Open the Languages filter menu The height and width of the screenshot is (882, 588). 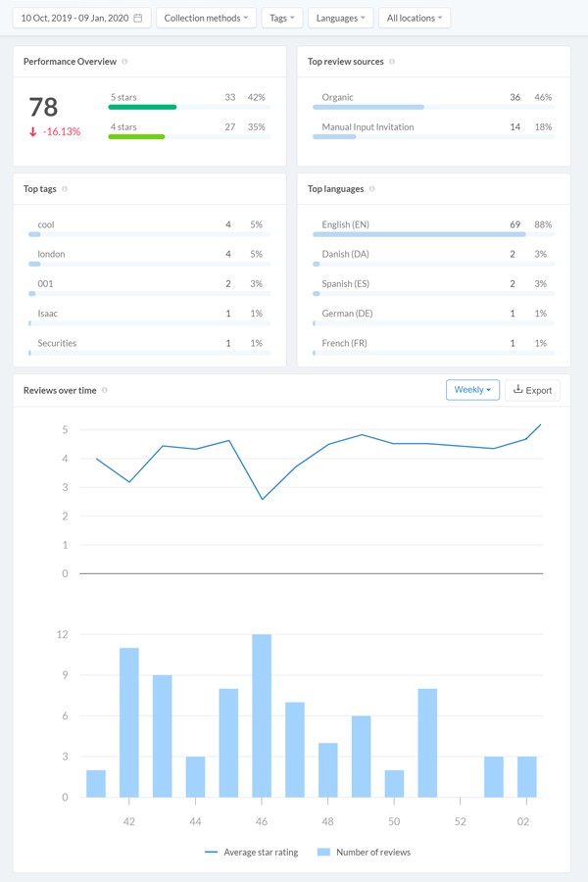click(x=340, y=18)
